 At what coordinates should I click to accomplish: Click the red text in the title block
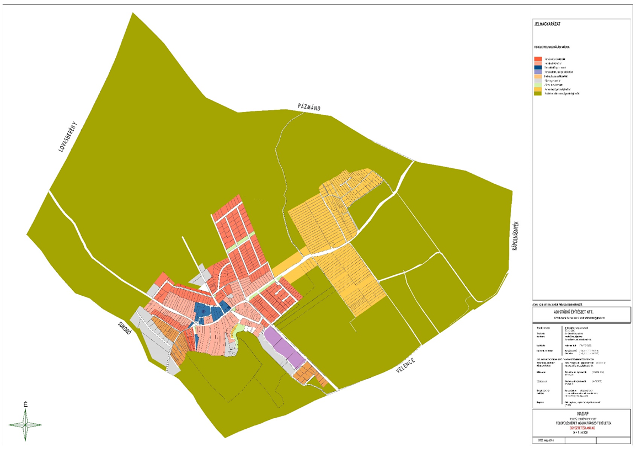click(x=581, y=427)
